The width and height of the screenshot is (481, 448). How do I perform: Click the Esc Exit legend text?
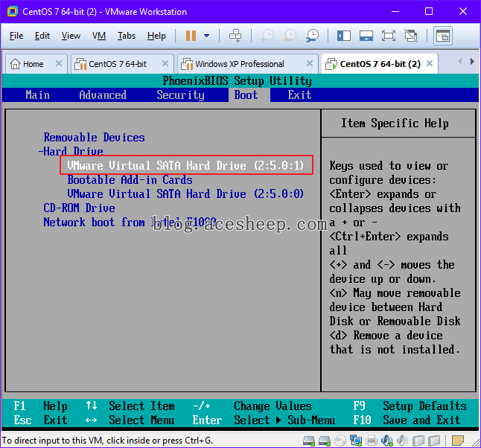tap(40, 420)
